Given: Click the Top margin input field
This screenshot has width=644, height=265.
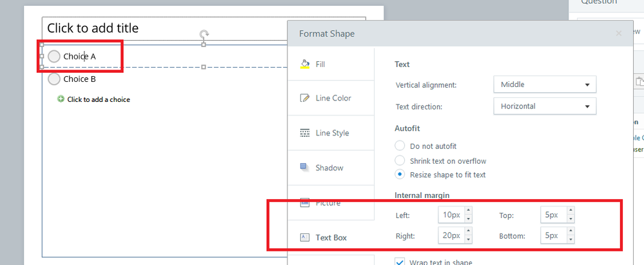Looking at the screenshot, I should point(554,214).
